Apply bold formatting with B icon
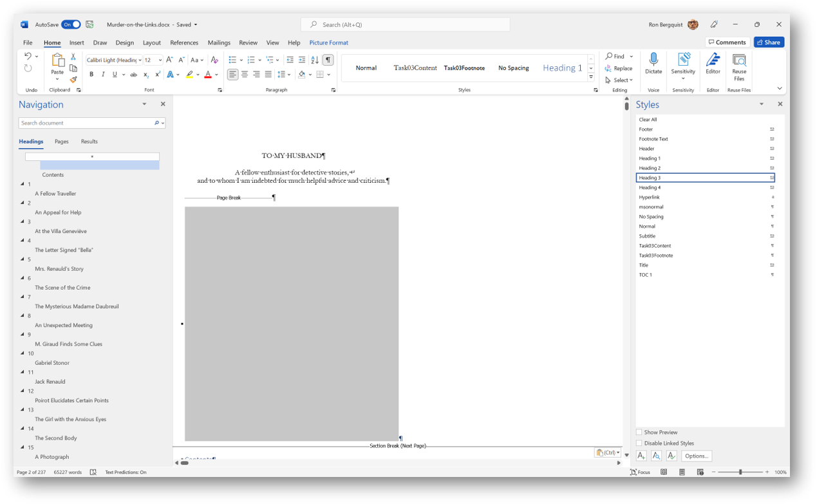This screenshot has height=504, width=817. 91,75
